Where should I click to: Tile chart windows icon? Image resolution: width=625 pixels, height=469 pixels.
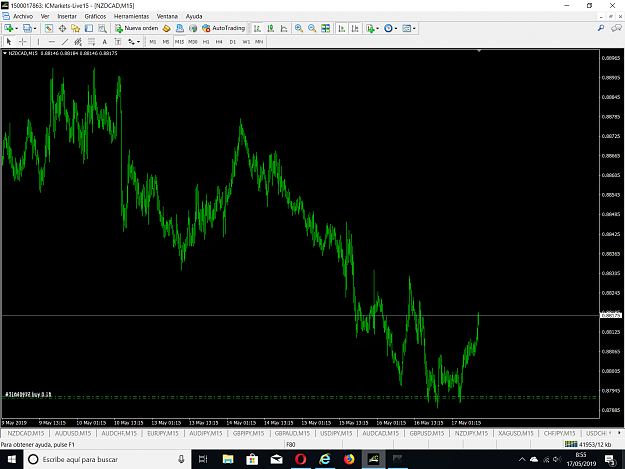click(x=325, y=28)
